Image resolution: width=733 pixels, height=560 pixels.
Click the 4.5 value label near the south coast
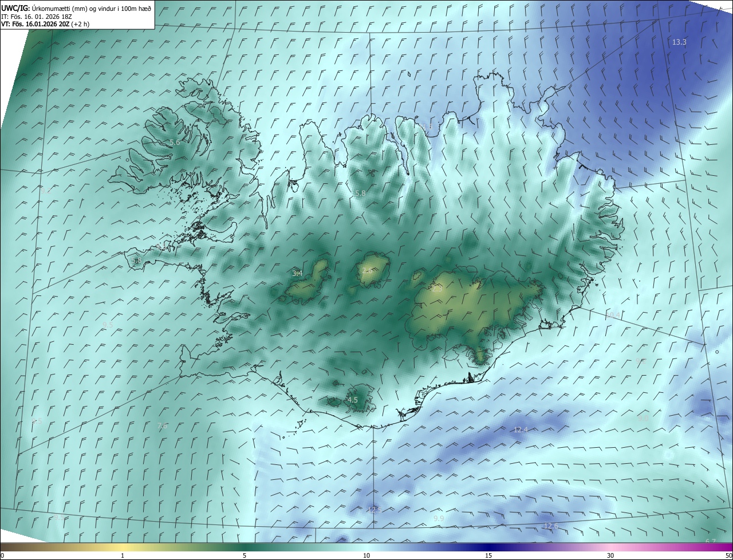click(353, 400)
